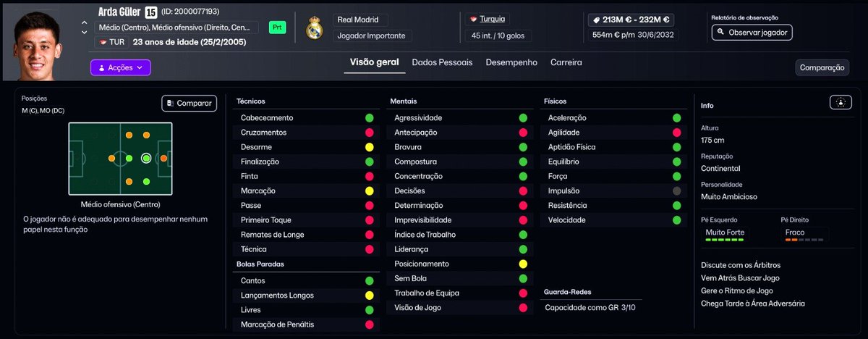This screenshot has height=339, width=868.
Task: Click the Liderança attribute row
Action: click(460, 249)
